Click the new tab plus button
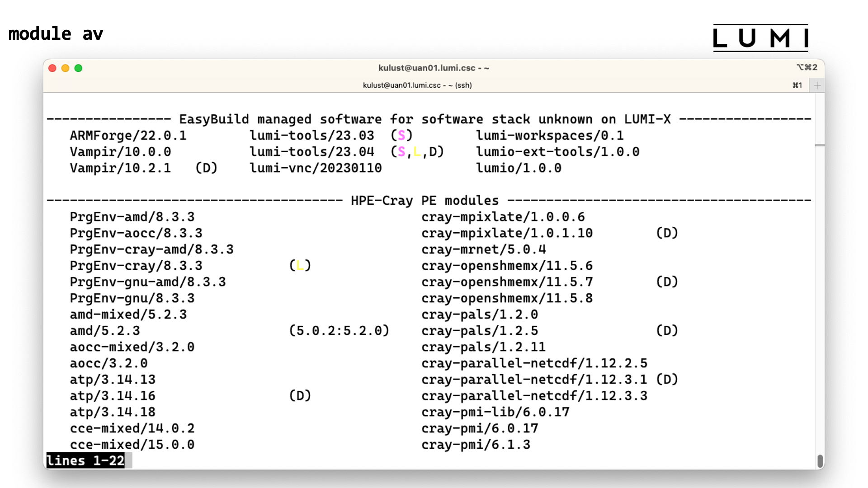Screen dimensions: 868x488 817,85
